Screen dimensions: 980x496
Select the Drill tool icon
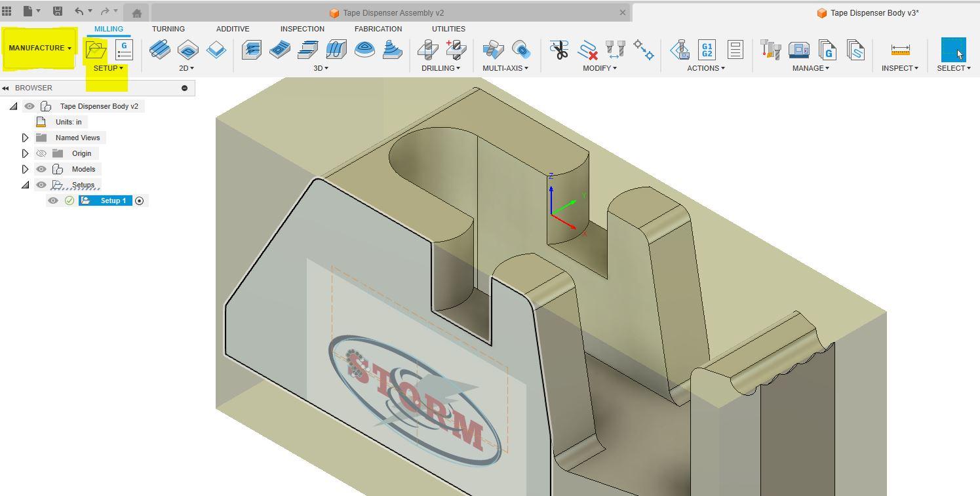tap(427, 50)
